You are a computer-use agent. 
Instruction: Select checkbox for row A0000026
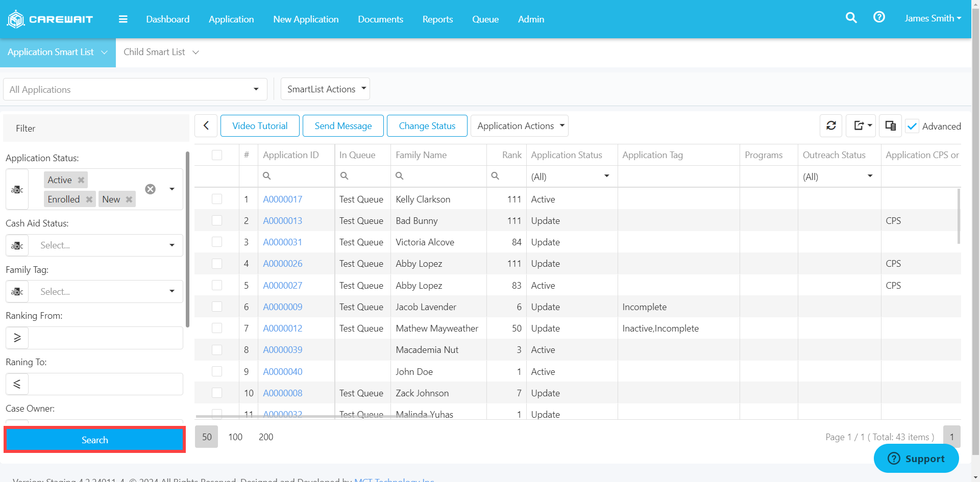click(x=217, y=264)
